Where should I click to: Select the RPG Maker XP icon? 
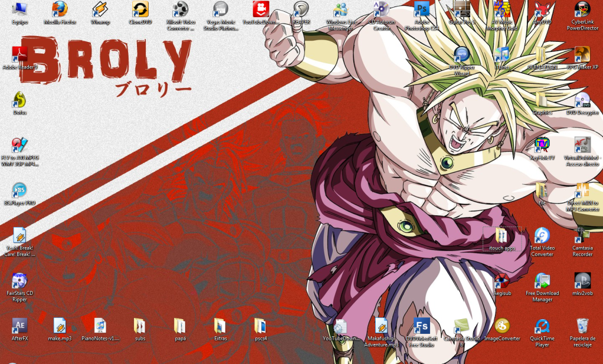click(x=582, y=55)
